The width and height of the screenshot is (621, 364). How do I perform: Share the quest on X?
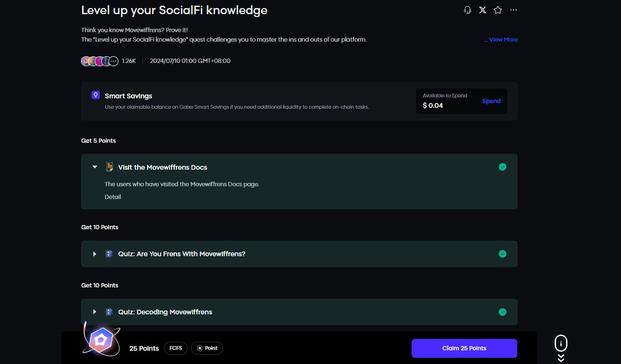(483, 10)
